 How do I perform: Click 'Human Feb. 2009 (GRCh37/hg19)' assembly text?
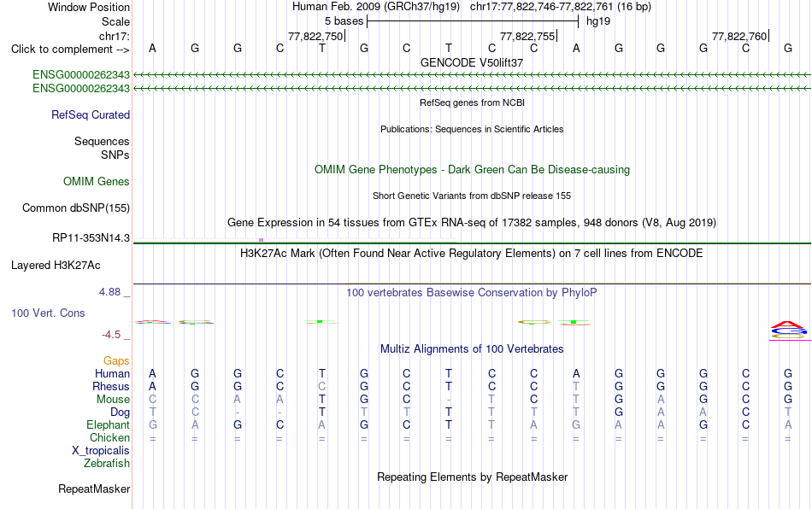(x=376, y=7)
